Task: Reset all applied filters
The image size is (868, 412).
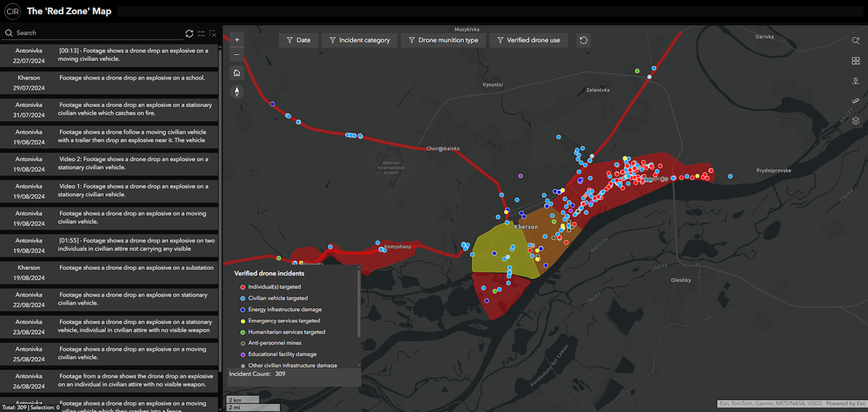Action: click(x=583, y=40)
